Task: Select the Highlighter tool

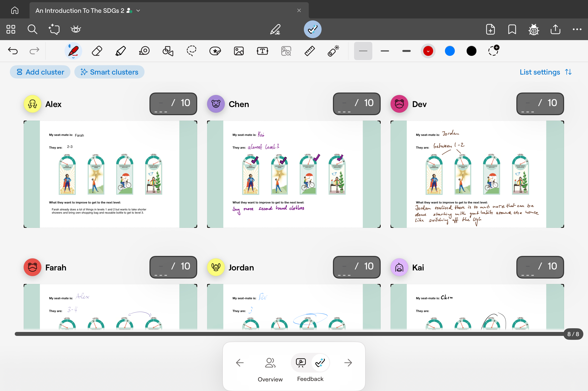Action: click(120, 51)
